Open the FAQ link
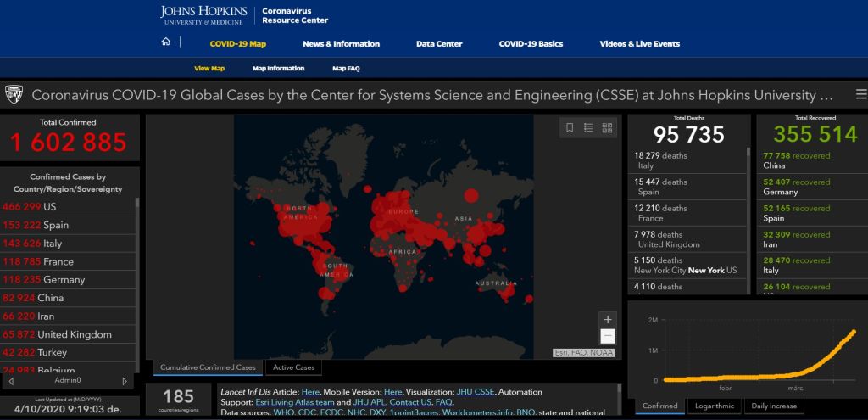Image resolution: width=868 pixels, height=420 pixels. click(444, 402)
